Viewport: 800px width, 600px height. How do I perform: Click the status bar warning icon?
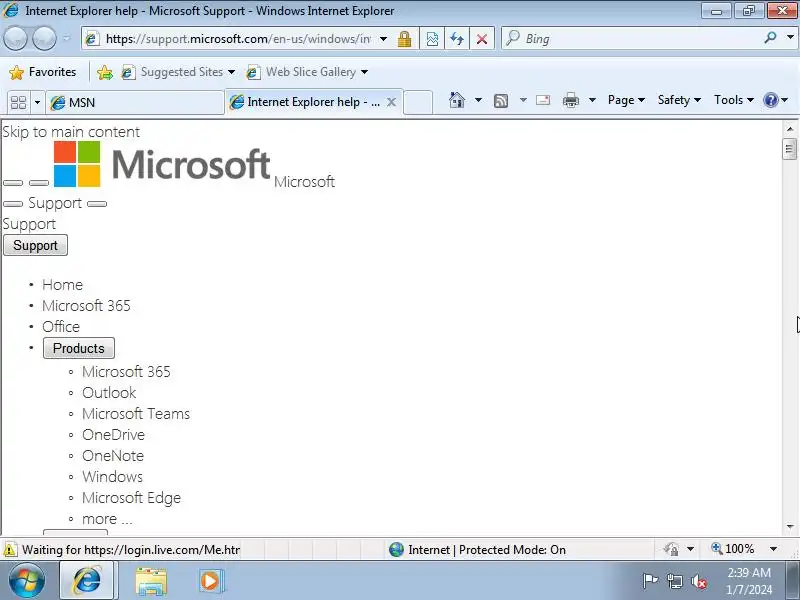click(9, 550)
